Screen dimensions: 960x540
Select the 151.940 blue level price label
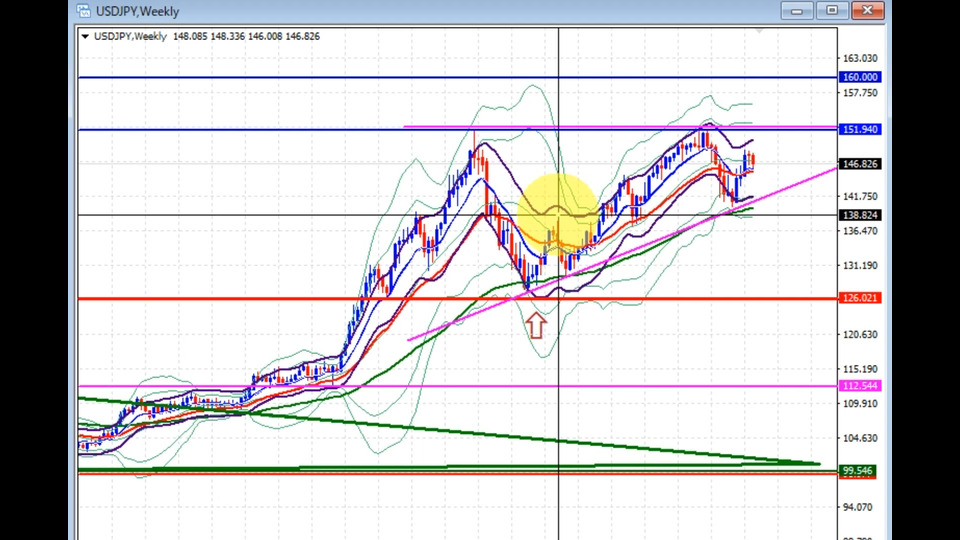860,129
